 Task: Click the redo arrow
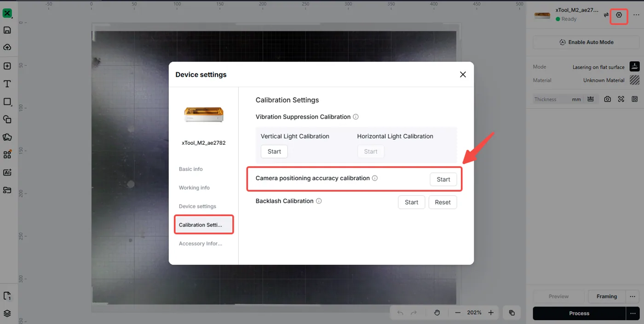414,313
